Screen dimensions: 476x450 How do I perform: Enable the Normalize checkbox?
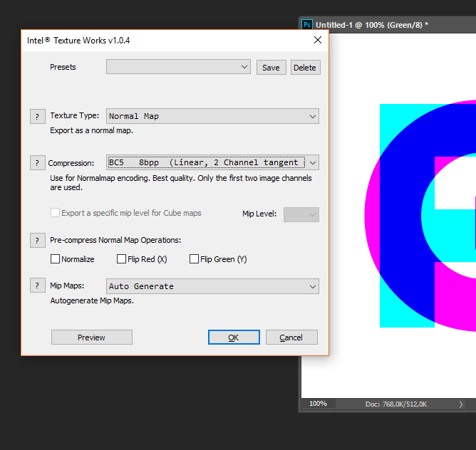56,259
